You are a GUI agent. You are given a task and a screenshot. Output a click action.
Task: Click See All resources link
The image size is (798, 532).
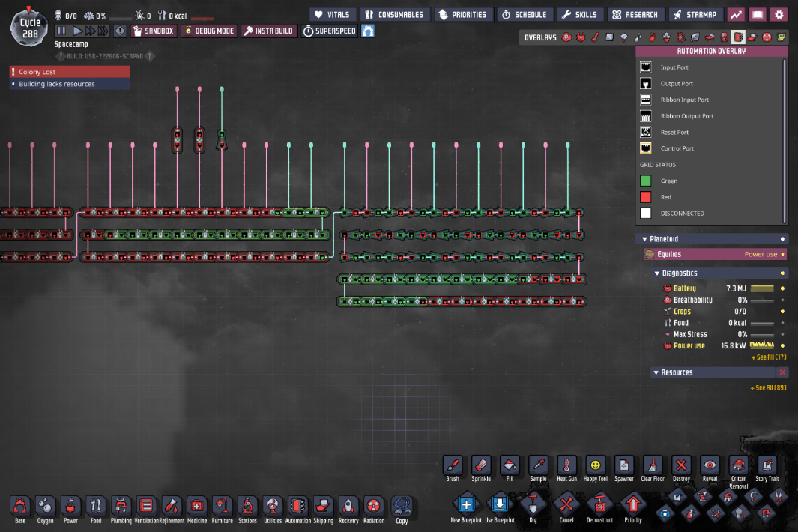click(x=768, y=388)
